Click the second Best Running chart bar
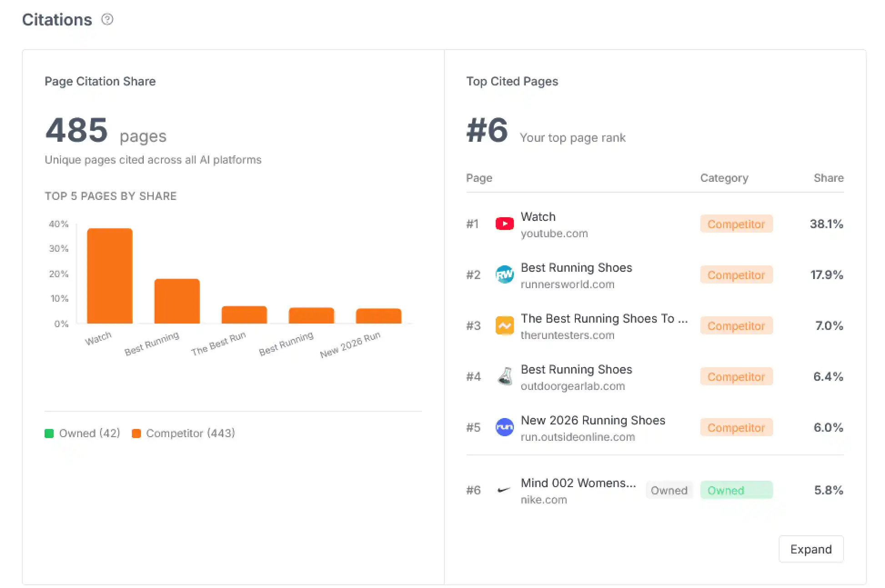The height and width of the screenshot is (588, 885). pos(311,315)
